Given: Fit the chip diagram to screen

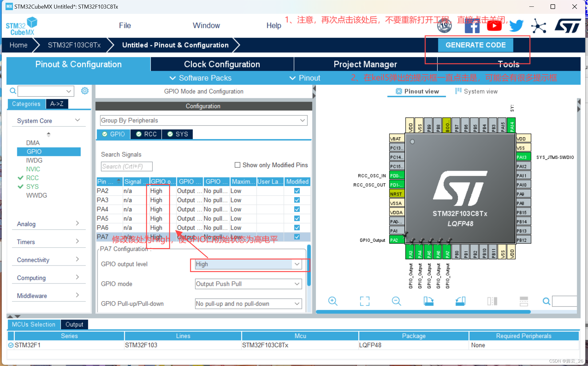Looking at the screenshot, I should [x=365, y=301].
